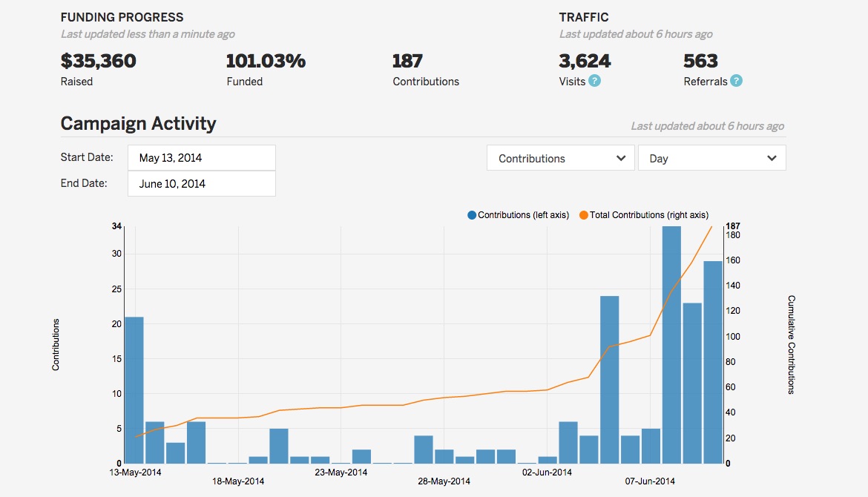Click the Contributions (left axis) legend text
This screenshot has height=497, width=868.
tap(523, 215)
